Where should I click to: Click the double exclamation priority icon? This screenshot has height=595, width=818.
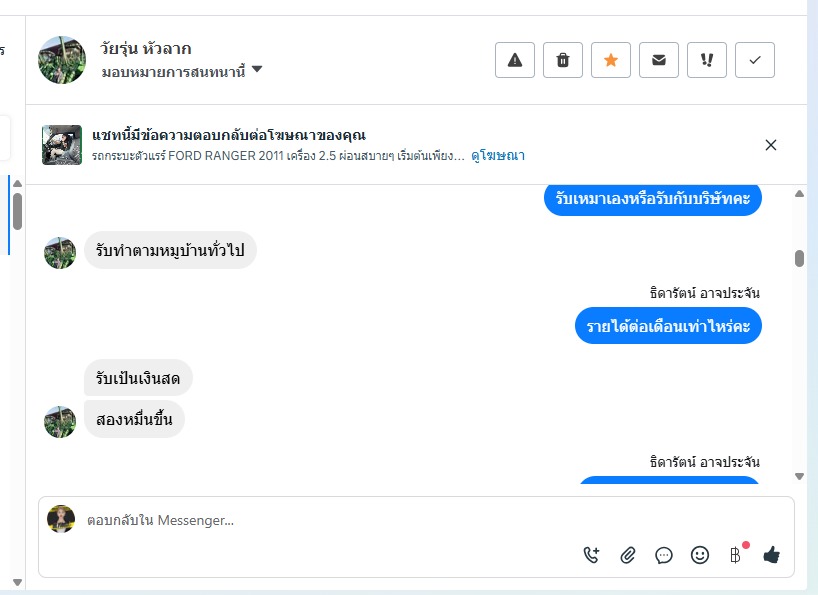click(x=707, y=60)
